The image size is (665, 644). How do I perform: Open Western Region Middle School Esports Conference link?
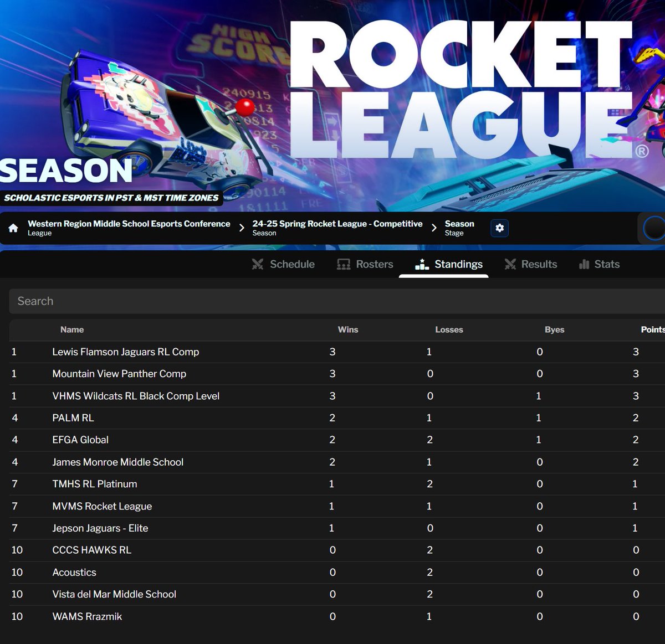129,224
